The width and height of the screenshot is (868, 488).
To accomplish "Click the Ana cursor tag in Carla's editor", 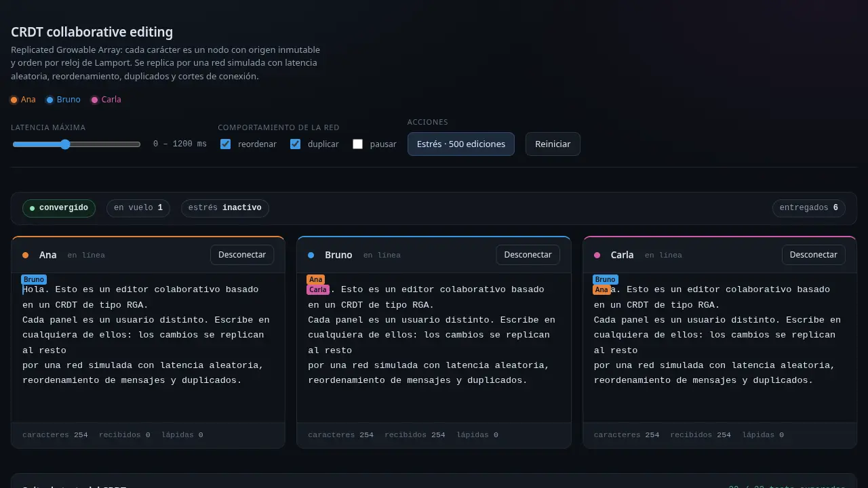I will 601,289.
